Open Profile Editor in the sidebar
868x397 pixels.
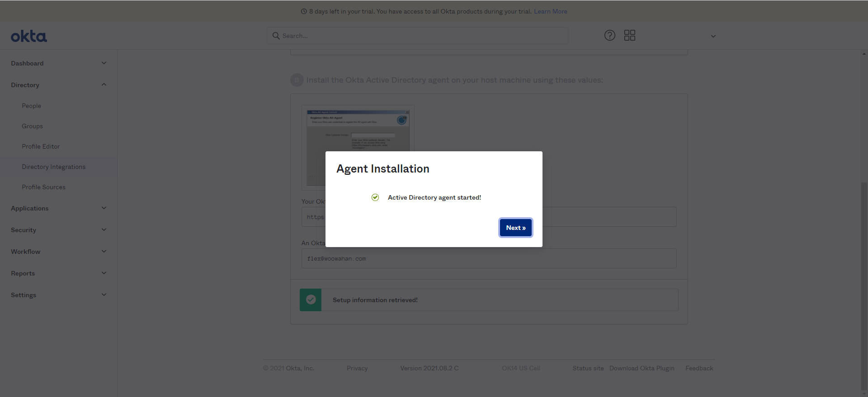tap(41, 146)
